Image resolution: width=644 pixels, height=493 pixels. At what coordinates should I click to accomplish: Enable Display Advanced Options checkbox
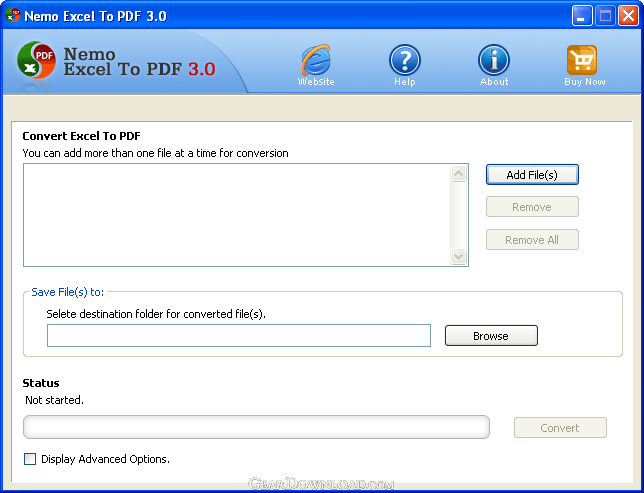[x=30, y=459]
